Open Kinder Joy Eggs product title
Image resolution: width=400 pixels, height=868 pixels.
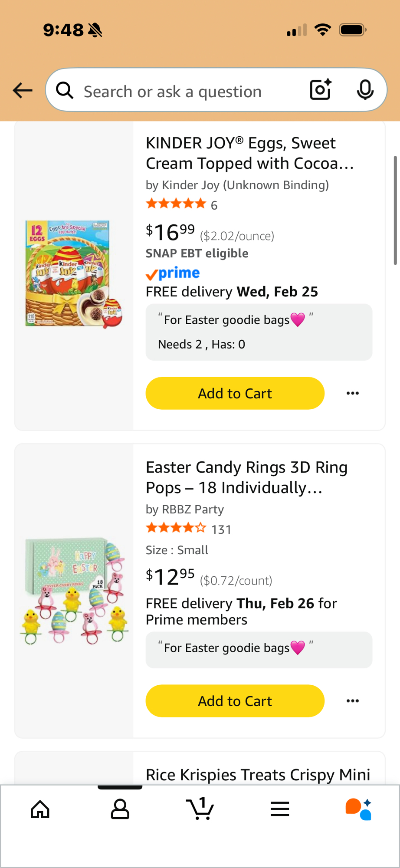(249, 153)
